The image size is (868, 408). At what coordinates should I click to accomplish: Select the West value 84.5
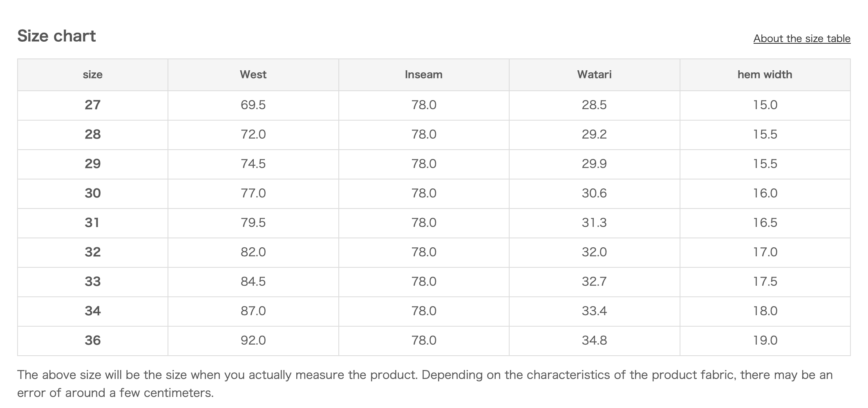point(253,282)
